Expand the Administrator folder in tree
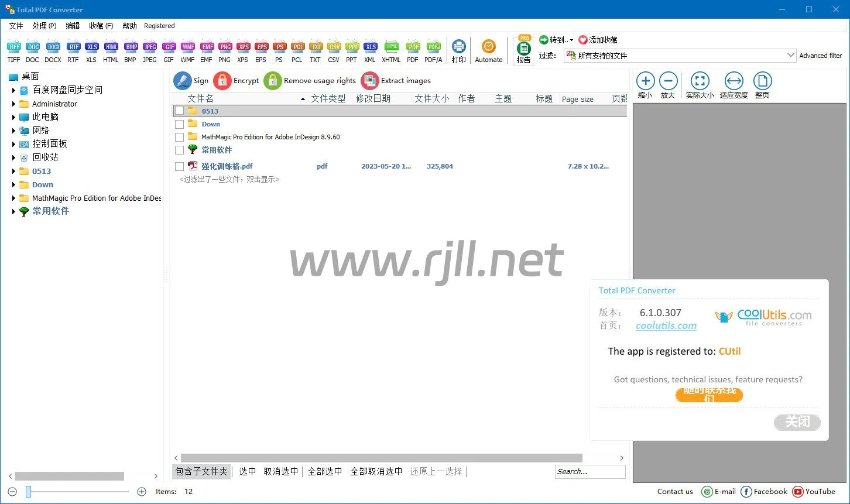 click(x=13, y=104)
